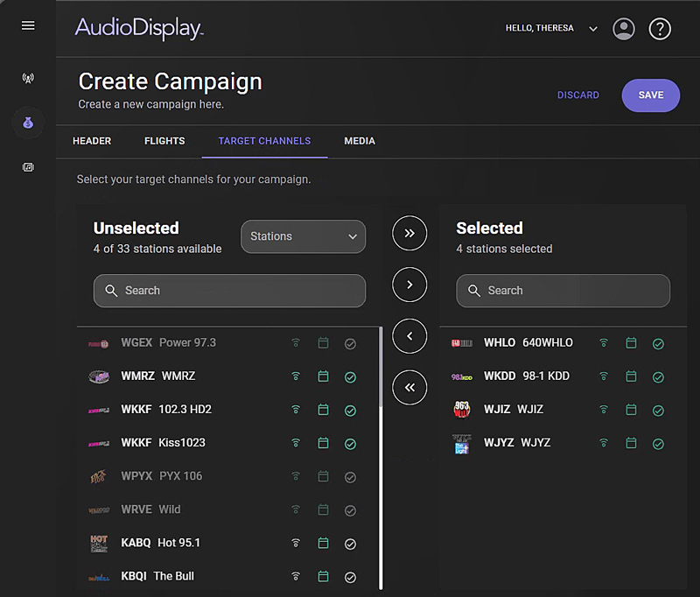Click the check circle for KBQI The Bull
Image resolution: width=700 pixels, height=597 pixels.
(351, 578)
